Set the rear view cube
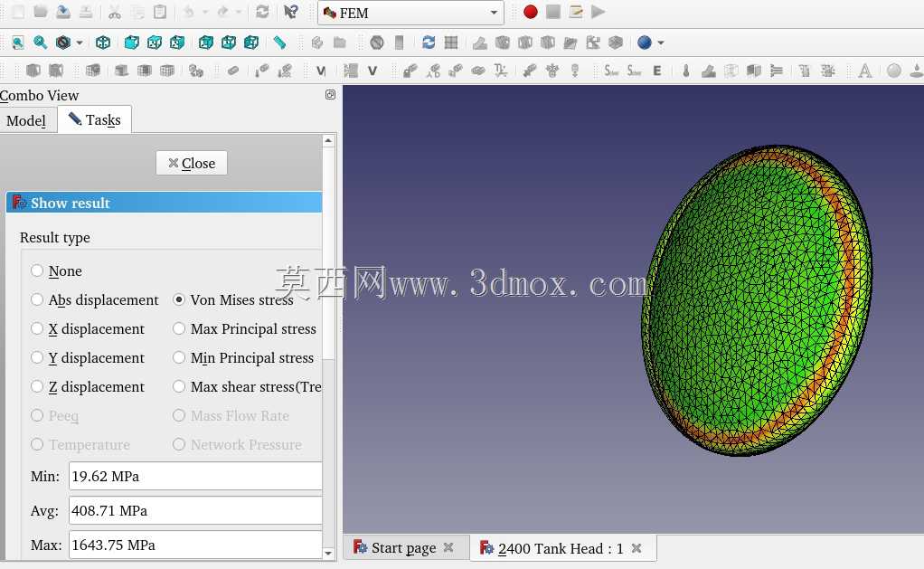Viewport: 924px width, 569px height. (x=205, y=43)
